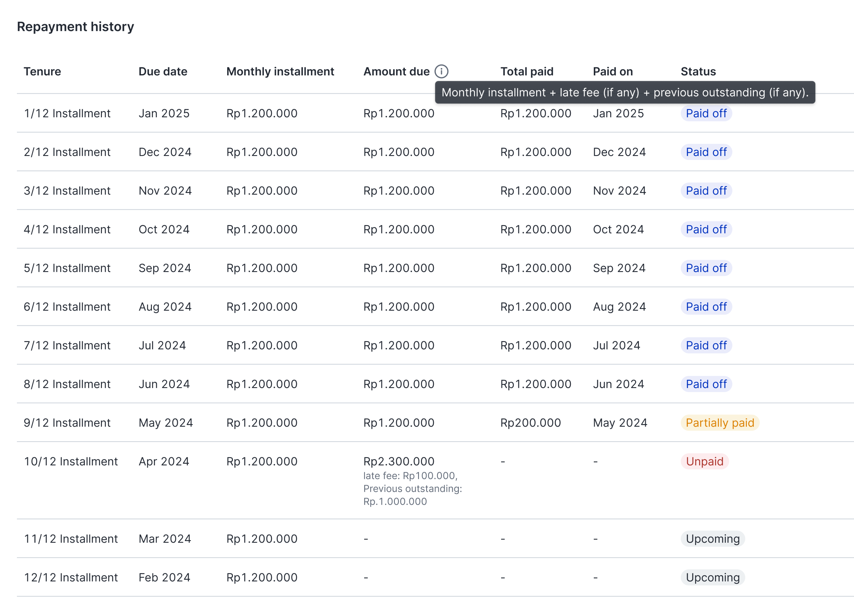Click the Due date column header

[x=163, y=71]
